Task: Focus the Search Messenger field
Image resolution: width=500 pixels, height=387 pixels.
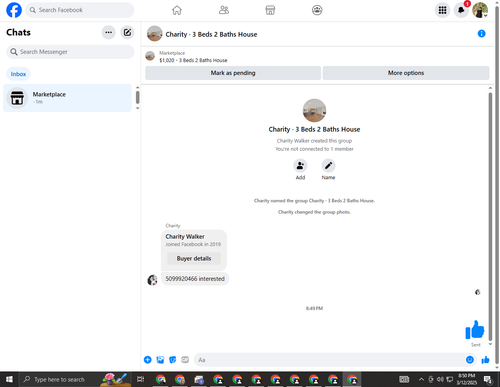Action: pos(70,52)
